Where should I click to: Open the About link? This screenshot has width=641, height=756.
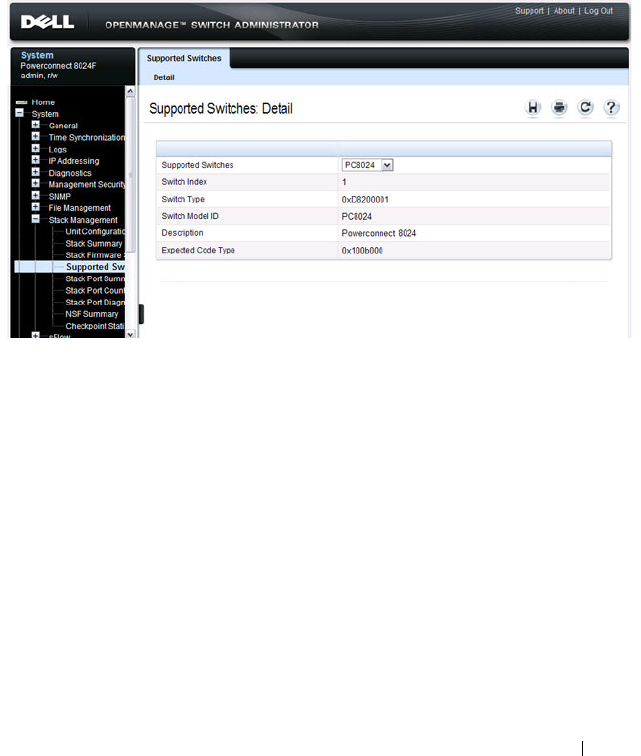pos(564,11)
